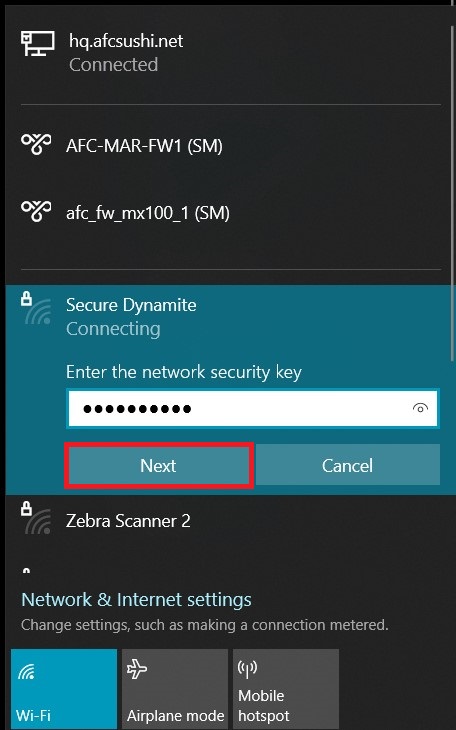
Task: Click the VPN icon beside afc_fw_mx100_1 (SM)
Action: pos(36,211)
